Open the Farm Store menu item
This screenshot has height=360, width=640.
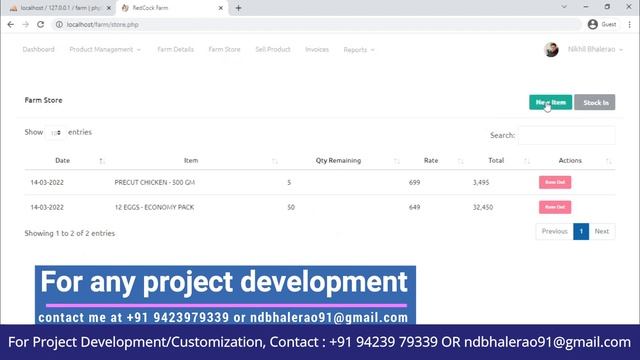point(224,49)
